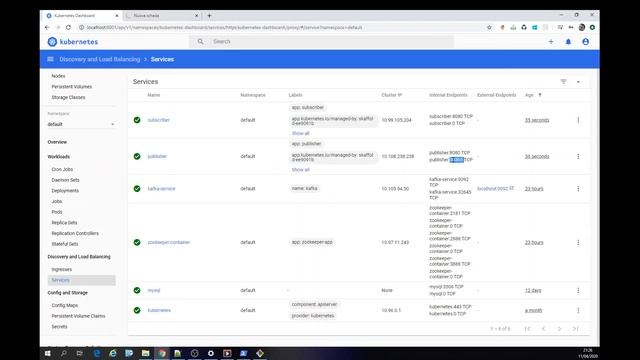Viewport: 640px width, 360px height.
Task: Bookmark this page with the star icon
Action: pos(489,27)
